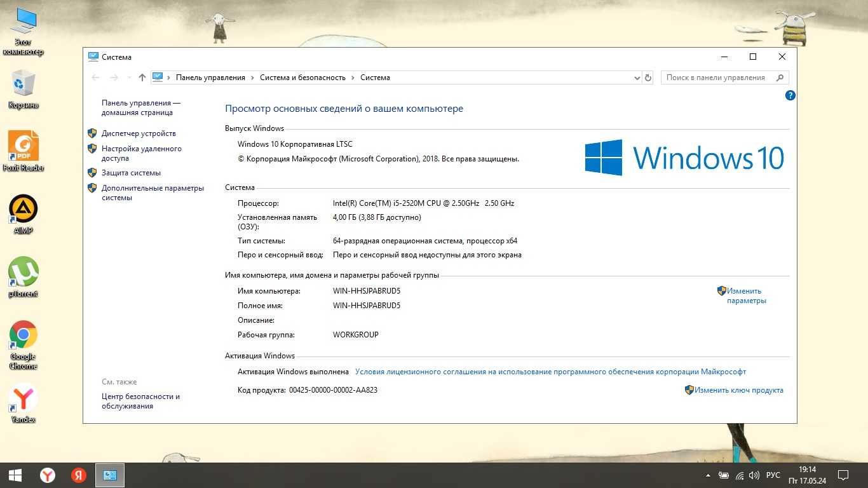Click shield icon next to Изменить ключ продукта
Screen dimensions: 868x488
689,390
